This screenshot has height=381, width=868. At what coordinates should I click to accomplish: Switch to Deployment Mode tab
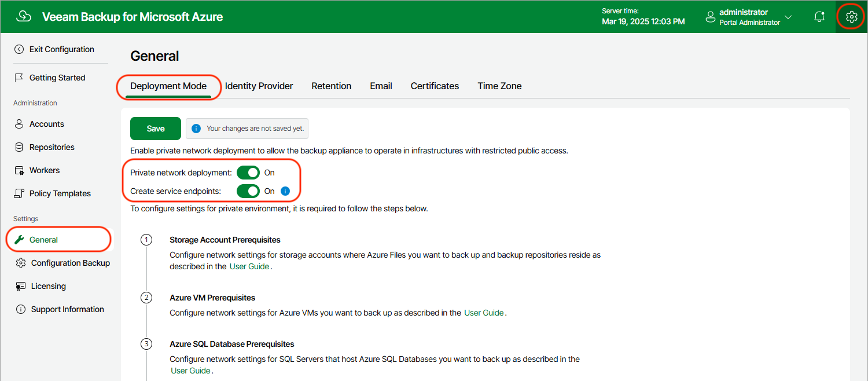click(168, 86)
